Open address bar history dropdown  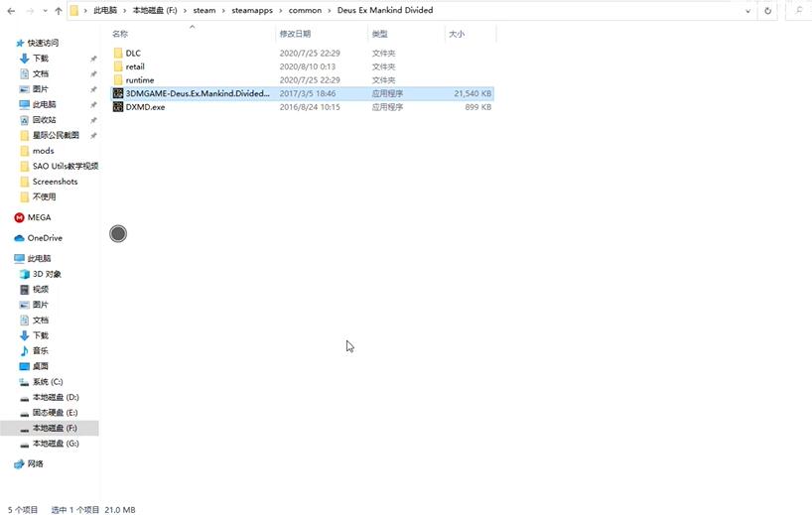(747, 11)
